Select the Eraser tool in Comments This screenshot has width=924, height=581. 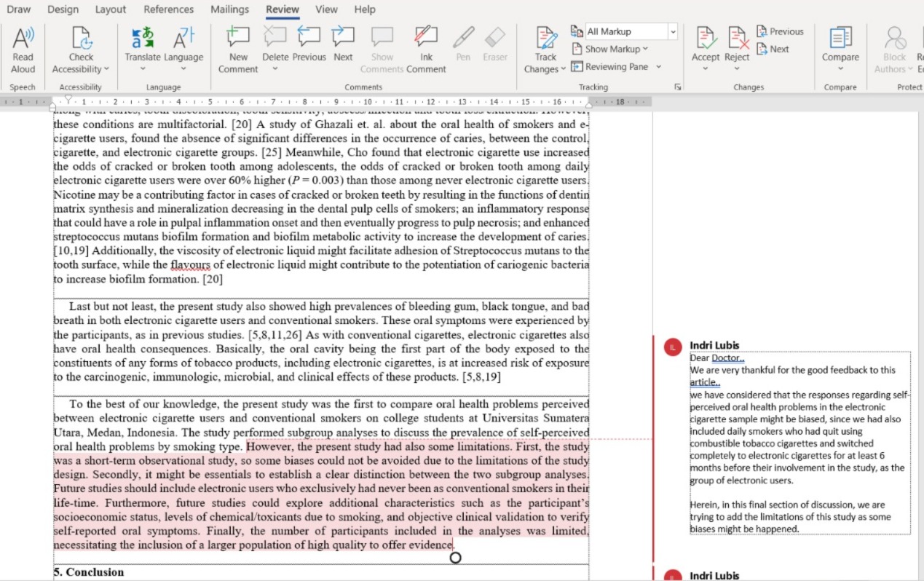(x=494, y=44)
